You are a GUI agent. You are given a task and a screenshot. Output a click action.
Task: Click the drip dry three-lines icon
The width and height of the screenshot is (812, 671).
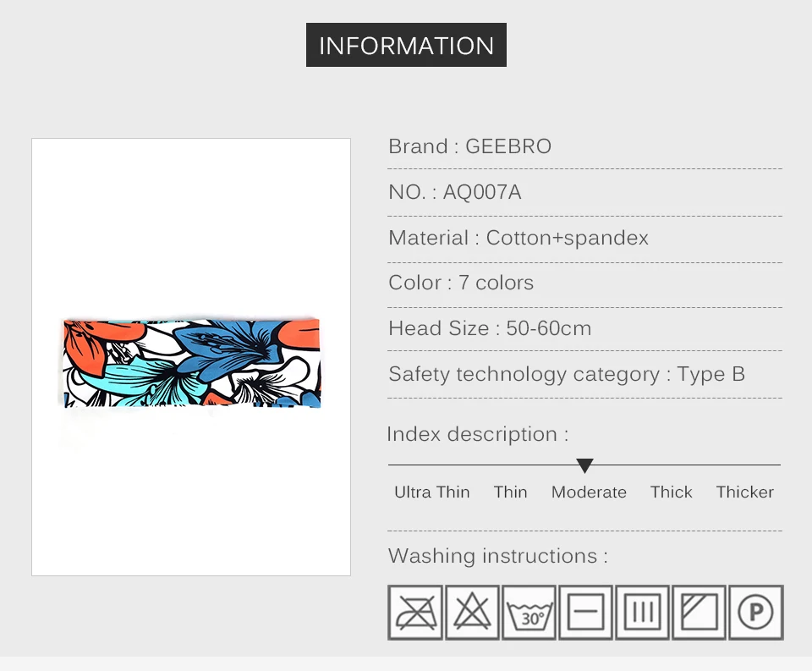642,613
